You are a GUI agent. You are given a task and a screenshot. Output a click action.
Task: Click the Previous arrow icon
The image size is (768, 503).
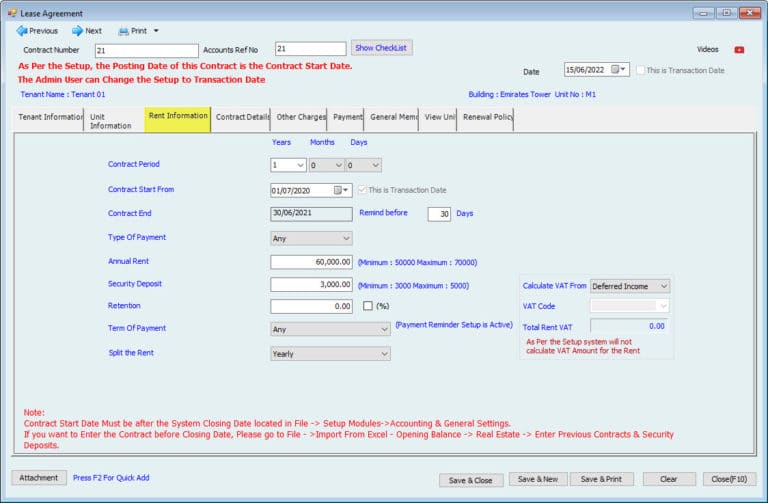point(21,31)
